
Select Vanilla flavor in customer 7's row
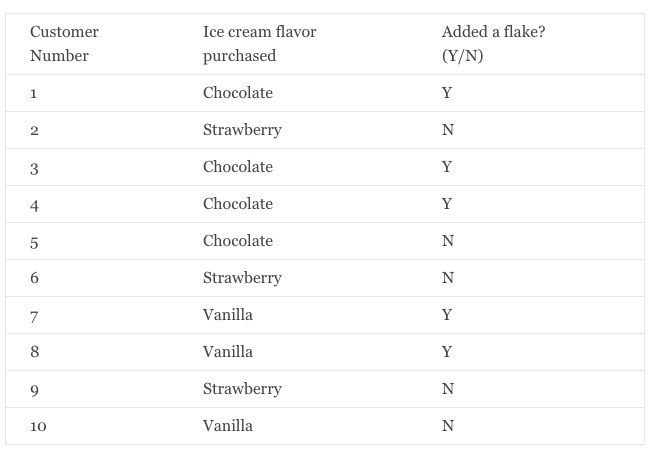click(227, 315)
